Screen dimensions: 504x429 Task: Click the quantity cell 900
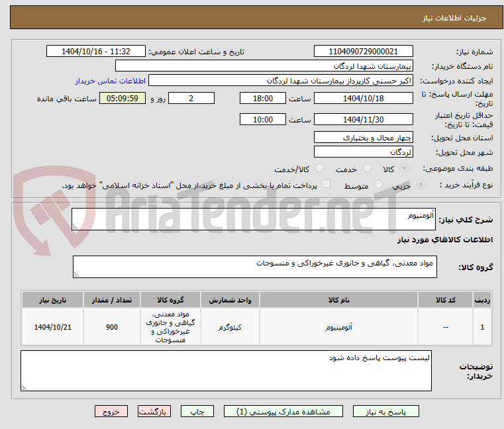pyautogui.click(x=111, y=327)
